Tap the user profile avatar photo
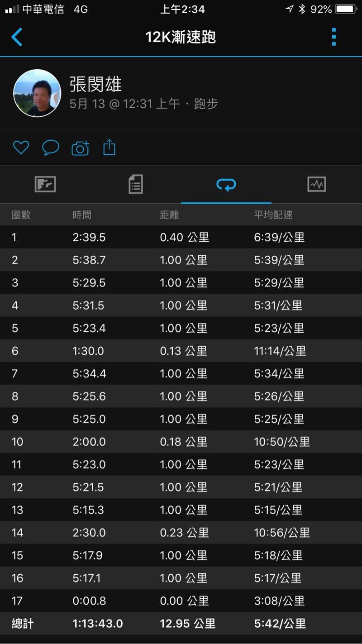The height and width of the screenshot is (644, 362). [x=37, y=93]
